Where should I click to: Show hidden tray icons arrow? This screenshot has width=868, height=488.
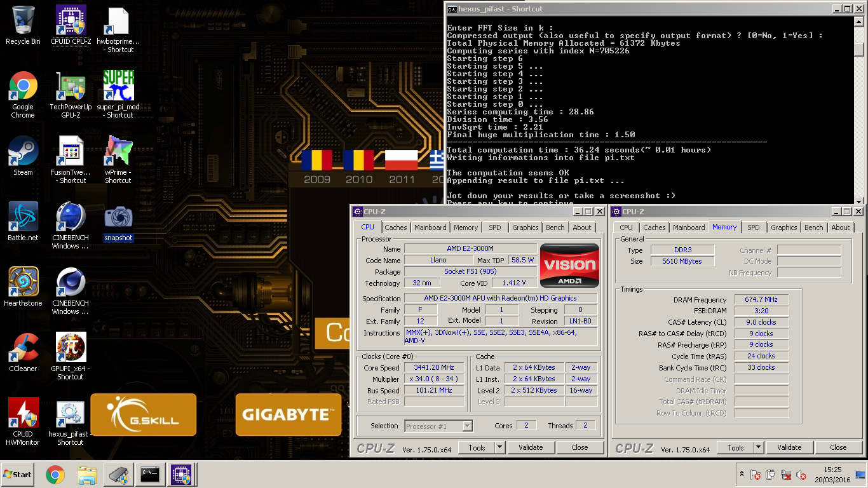[x=742, y=474]
